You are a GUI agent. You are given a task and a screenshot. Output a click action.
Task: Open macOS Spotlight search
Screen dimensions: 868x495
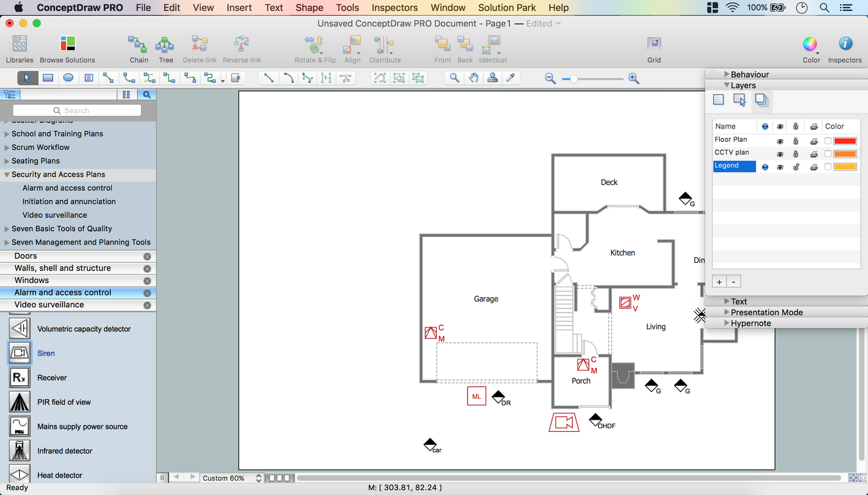(x=825, y=8)
